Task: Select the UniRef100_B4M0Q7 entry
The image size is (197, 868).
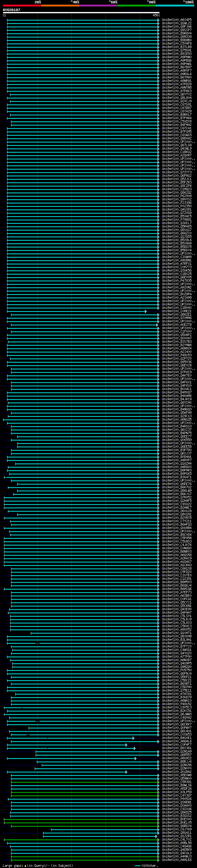Action: 177,392
